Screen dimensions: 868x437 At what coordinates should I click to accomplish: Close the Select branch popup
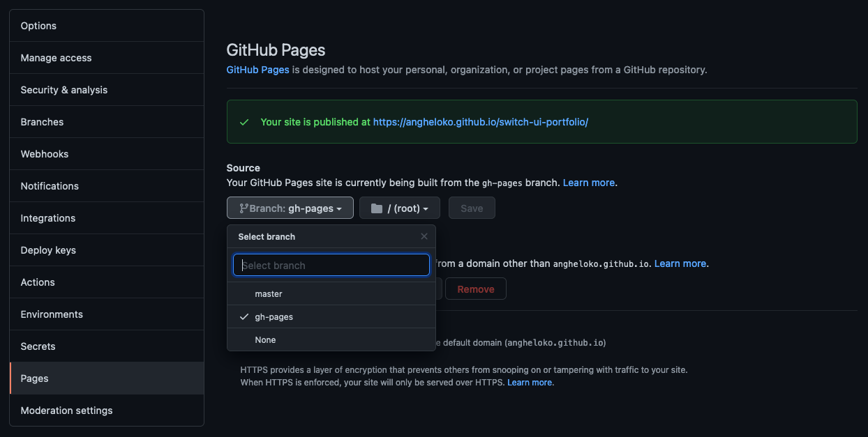(x=424, y=236)
